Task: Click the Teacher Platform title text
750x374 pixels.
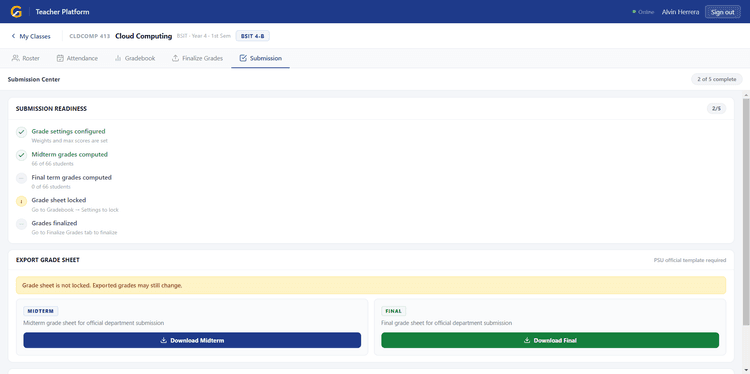Action: (62, 12)
